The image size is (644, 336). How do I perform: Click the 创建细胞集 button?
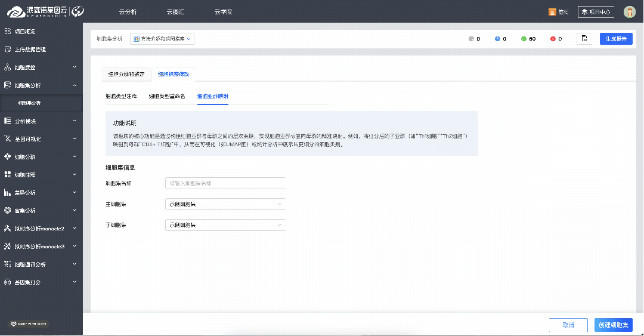tap(613, 325)
